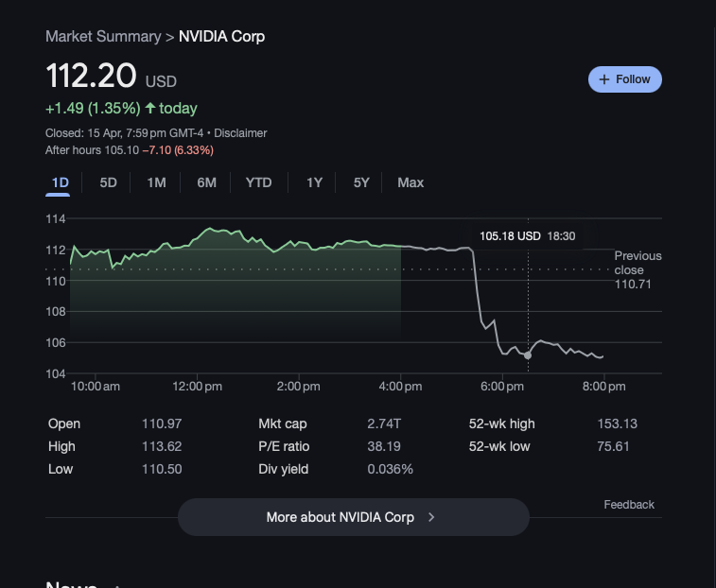Click the Mkt cap value 2.74T
Screen dimensions: 716x588
pos(384,424)
